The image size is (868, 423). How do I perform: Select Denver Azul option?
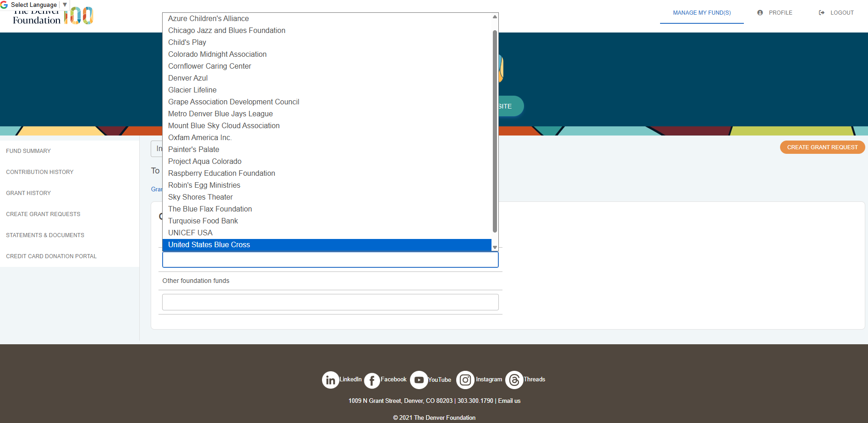327,78
